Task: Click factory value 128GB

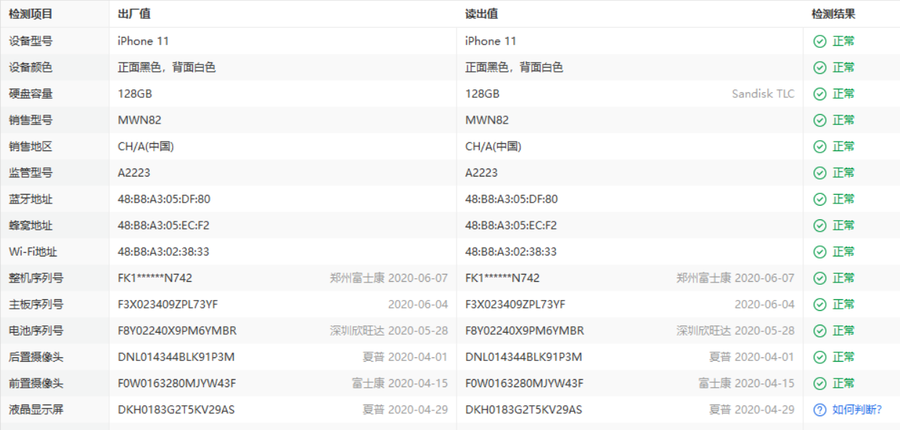Action: click(x=135, y=94)
